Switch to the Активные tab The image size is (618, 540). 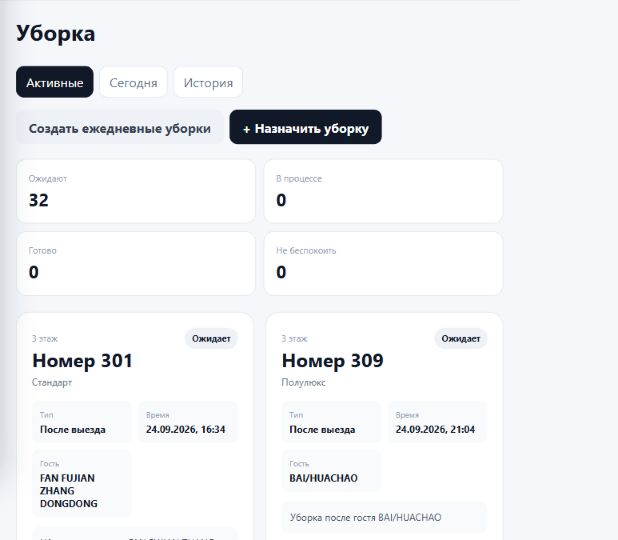[x=55, y=82]
